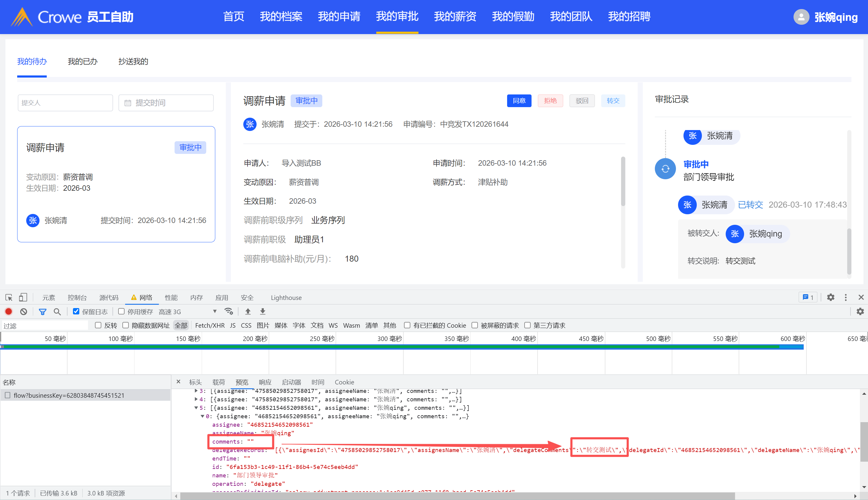
Task: Check the 反转 filter checkbox
Action: tap(98, 325)
